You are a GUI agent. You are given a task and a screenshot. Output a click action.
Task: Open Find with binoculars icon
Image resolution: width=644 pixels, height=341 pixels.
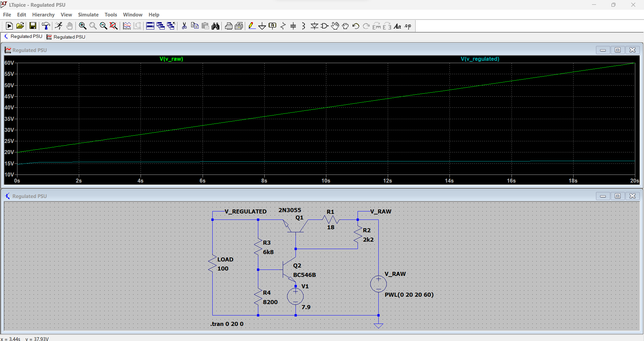(216, 26)
